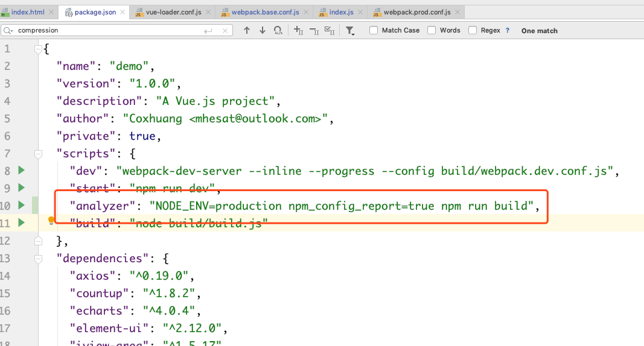Unselect the current occurrence
The image size is (644, 346).
(x=314, y=30)
